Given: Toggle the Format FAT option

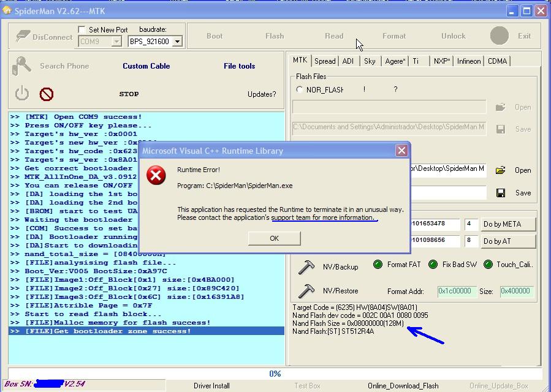Looking at the screenshot, I should point(378,265).
